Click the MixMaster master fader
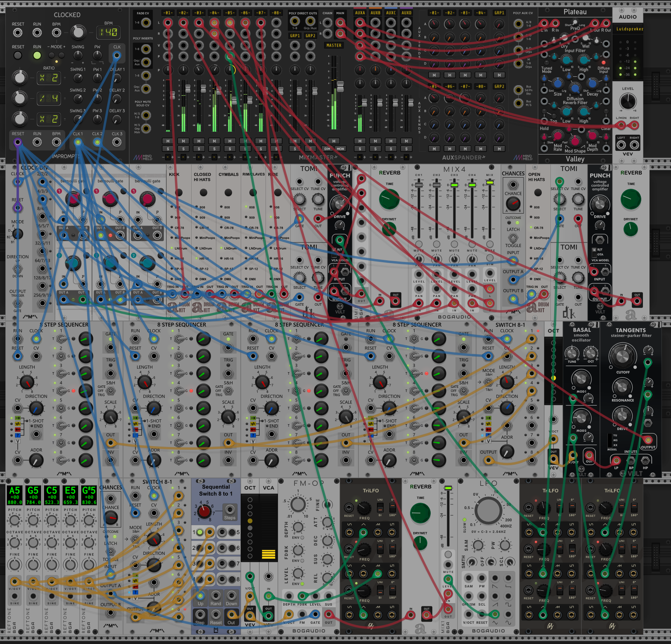This screenshot has height=644, width=671. [x=340, y=86]
